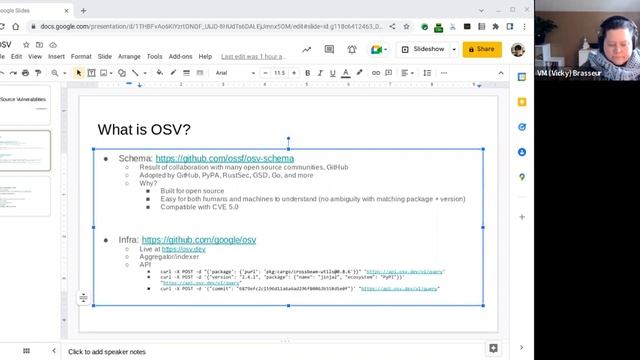The height and width of the screenshot is (360, 640).
Task: Click the move to folder icon
Action: [39, 45]
